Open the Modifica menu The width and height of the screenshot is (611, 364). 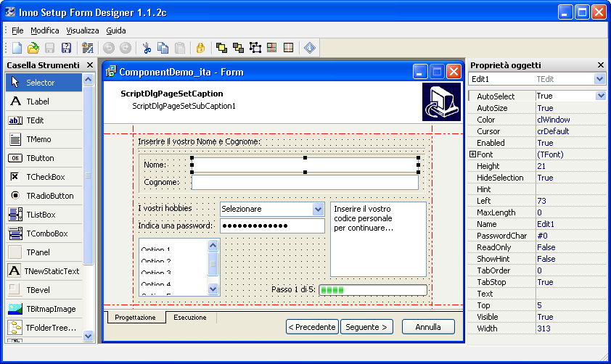pos(45,30)
